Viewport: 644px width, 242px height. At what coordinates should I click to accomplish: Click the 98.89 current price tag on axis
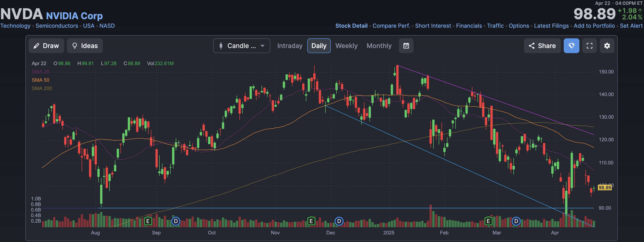605,188
